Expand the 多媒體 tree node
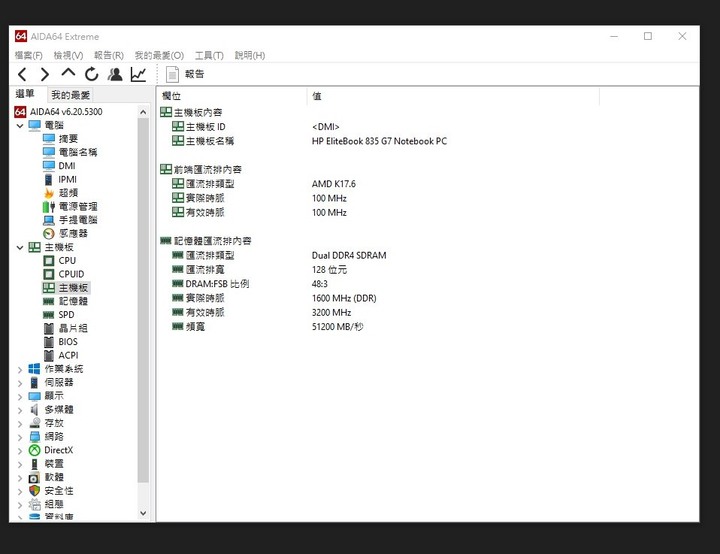This screenshot has height=554, width=720. pos(20,410)
